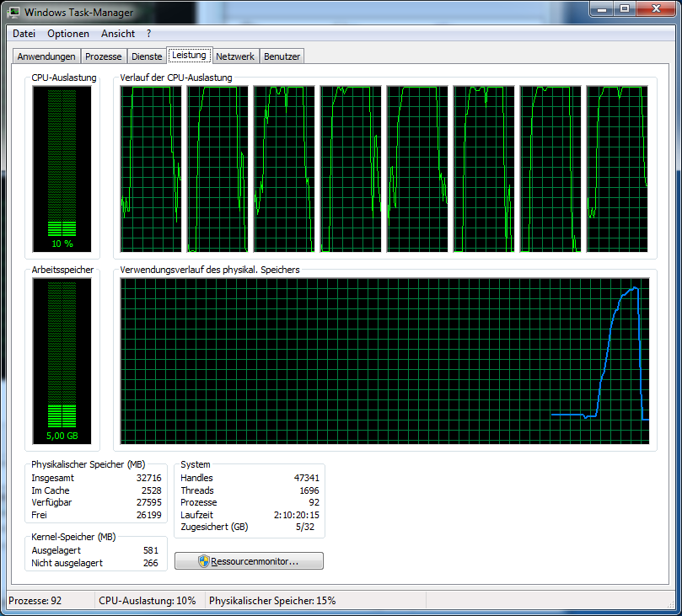Switch to the Netzwerk tab
This screenshot has width=682, height=616.
[x=235, y=56]
